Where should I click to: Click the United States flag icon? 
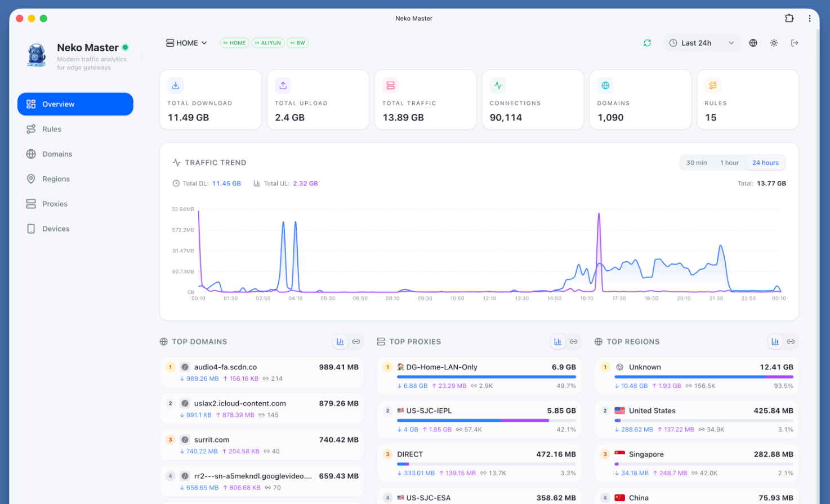(x=619, y=411)
